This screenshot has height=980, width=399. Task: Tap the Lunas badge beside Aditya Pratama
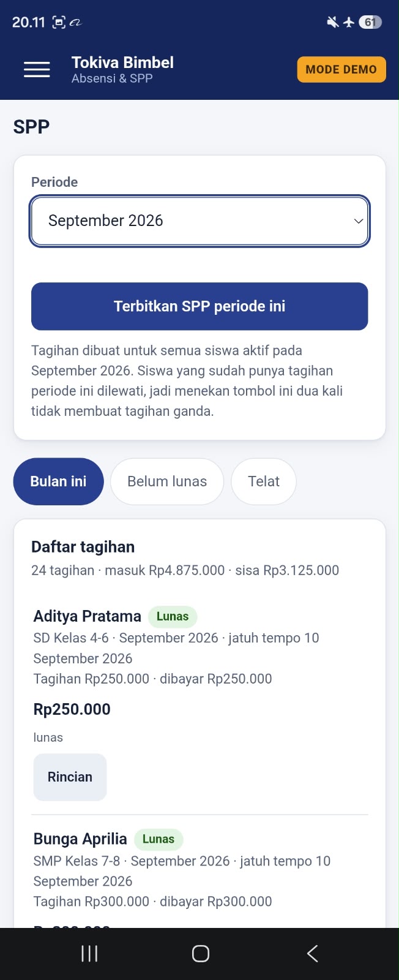coord(173,616)
